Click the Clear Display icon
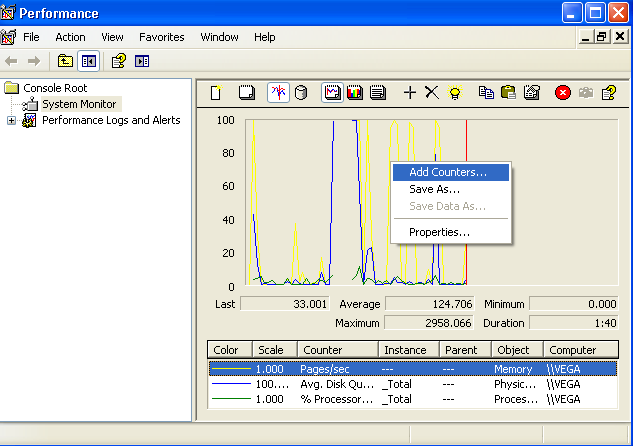The width and height of the screenshot is (633, 446). [x=247, y=92]
